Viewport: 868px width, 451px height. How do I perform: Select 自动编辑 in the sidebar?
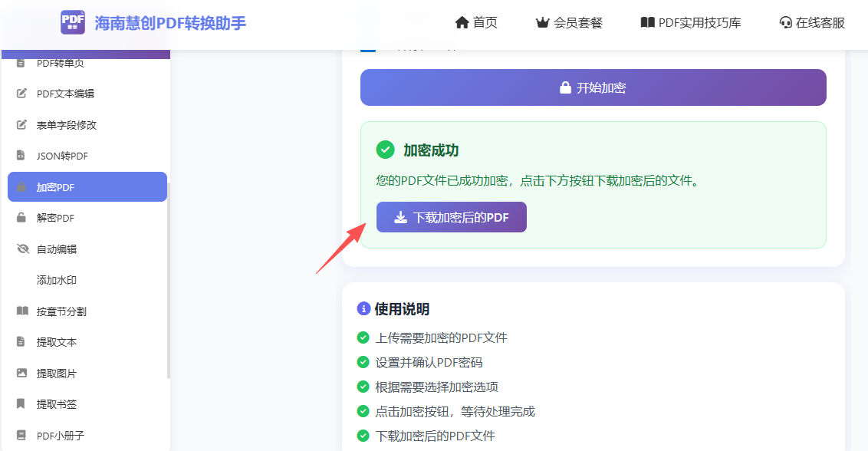coord(87,249)
